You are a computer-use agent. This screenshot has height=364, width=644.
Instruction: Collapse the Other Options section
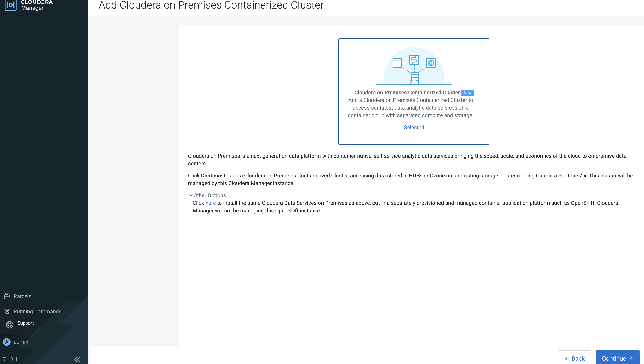coord(209,195)
